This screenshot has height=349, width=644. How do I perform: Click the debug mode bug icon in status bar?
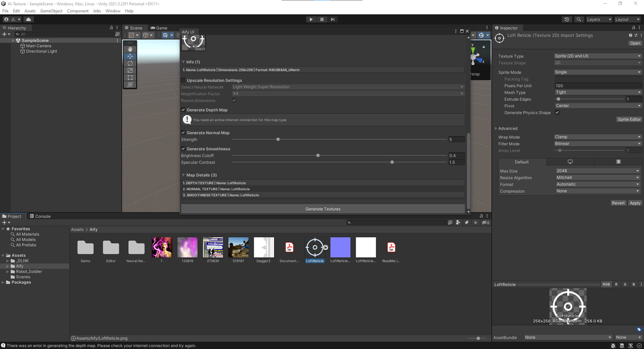614,345
